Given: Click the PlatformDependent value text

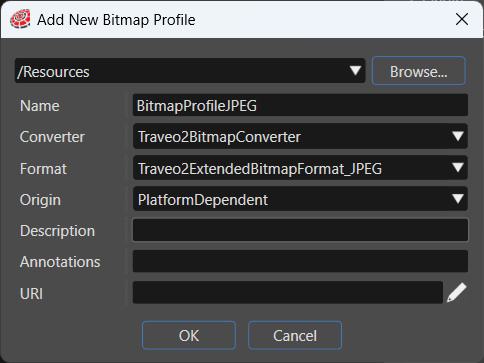Looking at the screenshot, I should (203, 200).
